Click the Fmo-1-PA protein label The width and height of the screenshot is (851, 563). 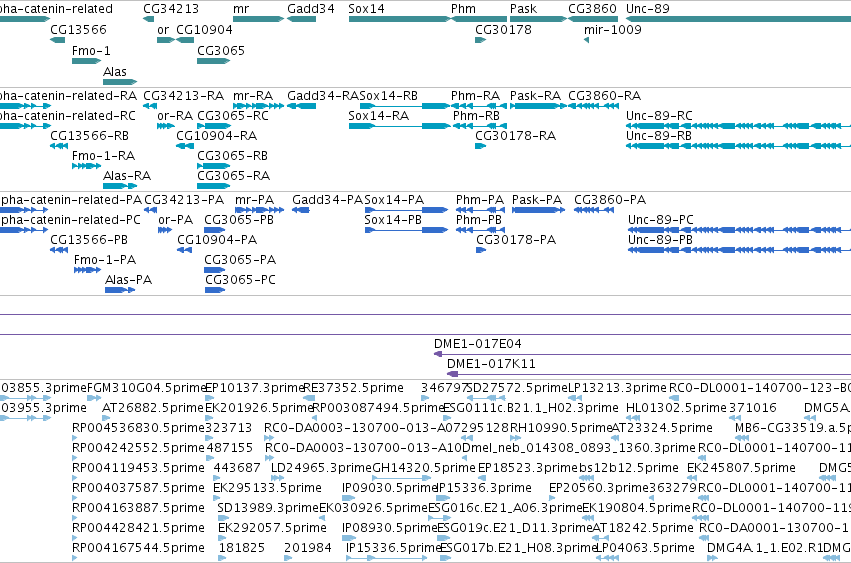105,260
